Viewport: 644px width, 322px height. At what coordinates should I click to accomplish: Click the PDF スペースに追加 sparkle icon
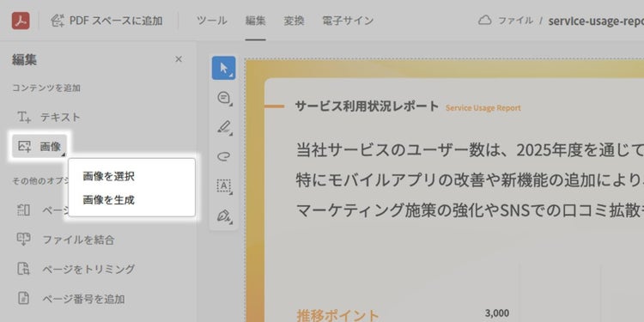click(x=58, y=21)
